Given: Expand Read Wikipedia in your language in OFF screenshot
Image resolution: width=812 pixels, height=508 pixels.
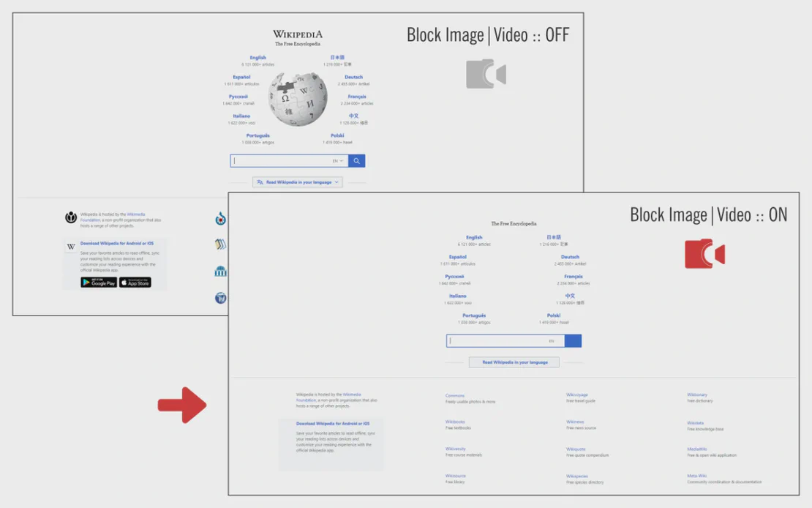Looking at the screenshot, I should (298, 182).
